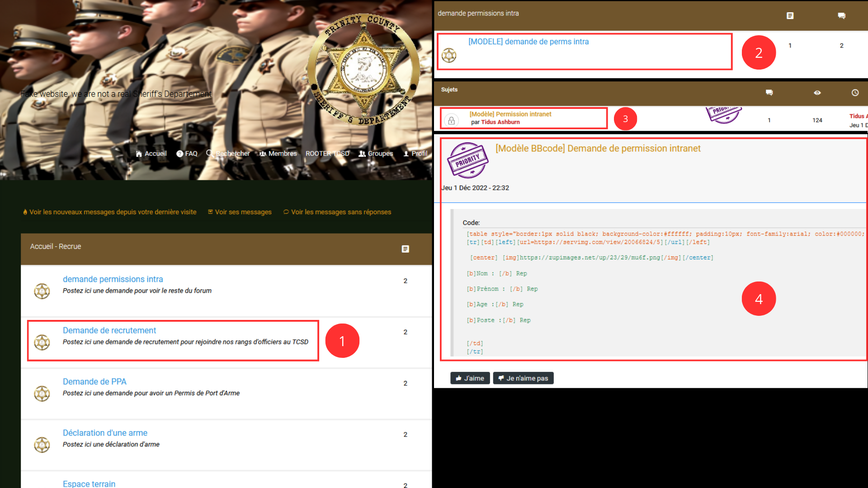Viewport: 868px width, 488px height.
Task: Click the lock icon beside Permission intranet topic
Action: click(451, 121)
